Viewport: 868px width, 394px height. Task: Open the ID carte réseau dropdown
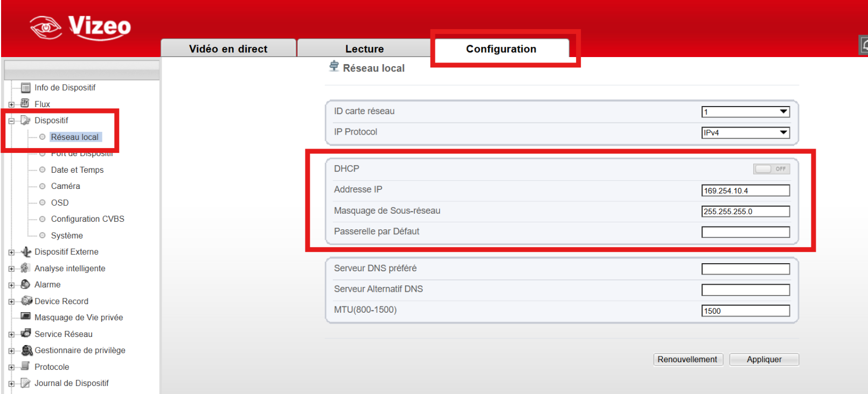click(745, 112)
